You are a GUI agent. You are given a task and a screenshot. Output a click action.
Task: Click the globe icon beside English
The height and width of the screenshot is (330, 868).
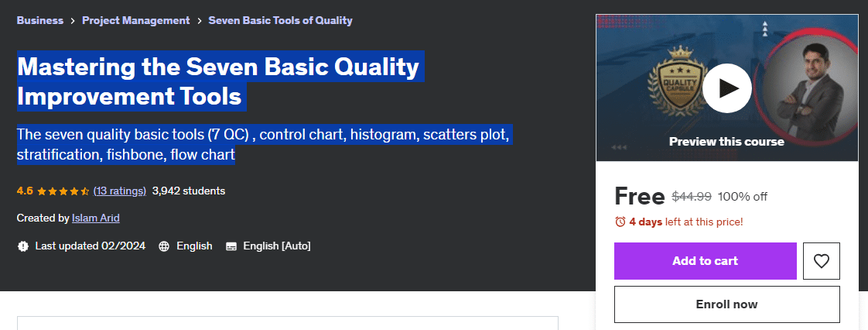click(164, 246)
